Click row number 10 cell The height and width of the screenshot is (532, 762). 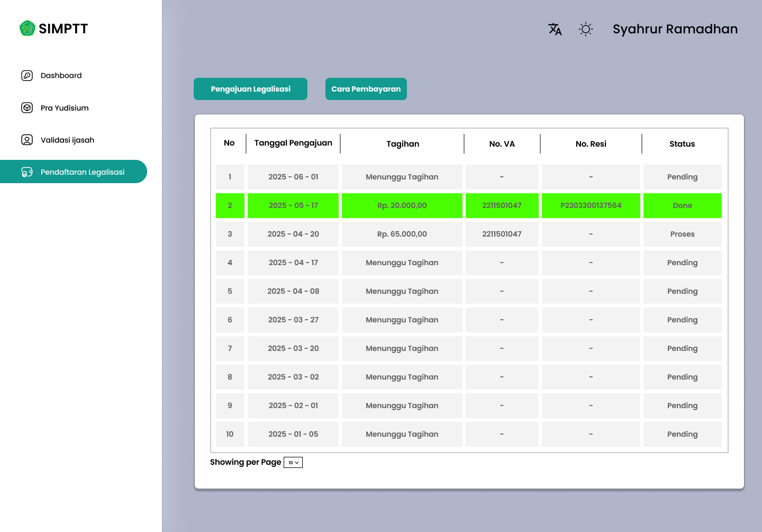pos(230,434)
